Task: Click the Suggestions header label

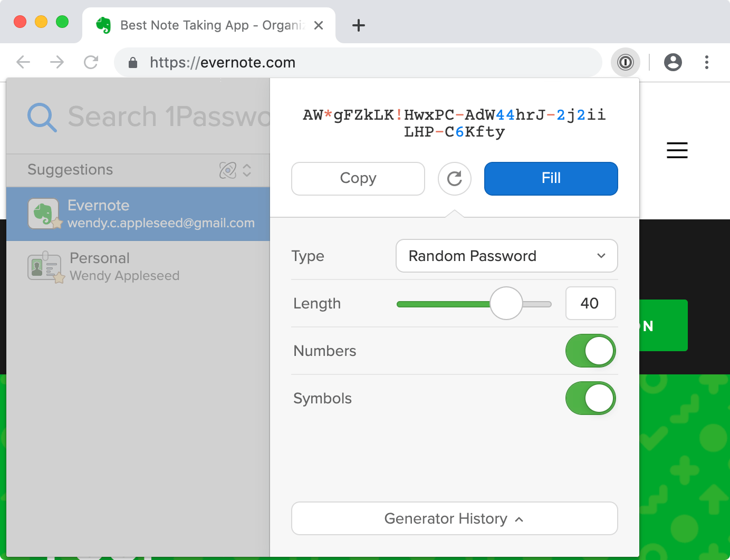Action: click(70, 170)
